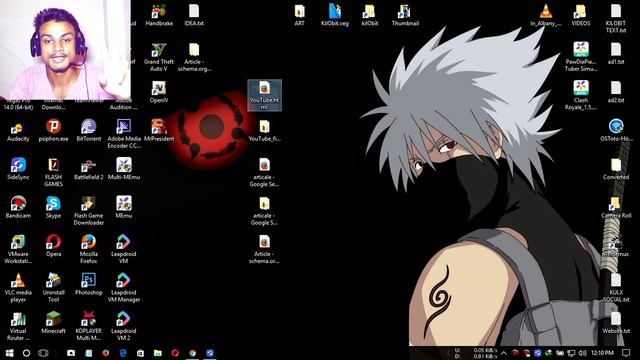This screenshot has width=640, height=360.
Task: Launch Grand Theft Auto V shortcut
Action: (x=159, y=57)
